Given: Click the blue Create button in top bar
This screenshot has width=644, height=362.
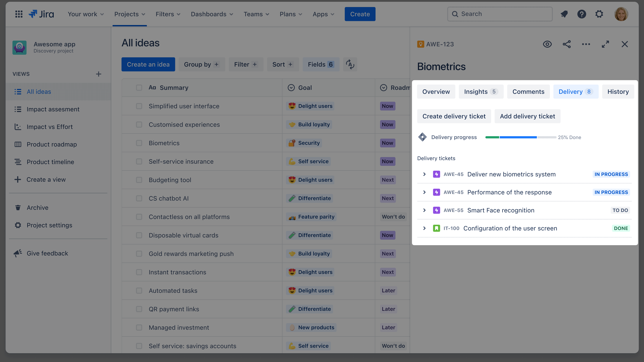Looking at the screenshot, I should point(360,14).
